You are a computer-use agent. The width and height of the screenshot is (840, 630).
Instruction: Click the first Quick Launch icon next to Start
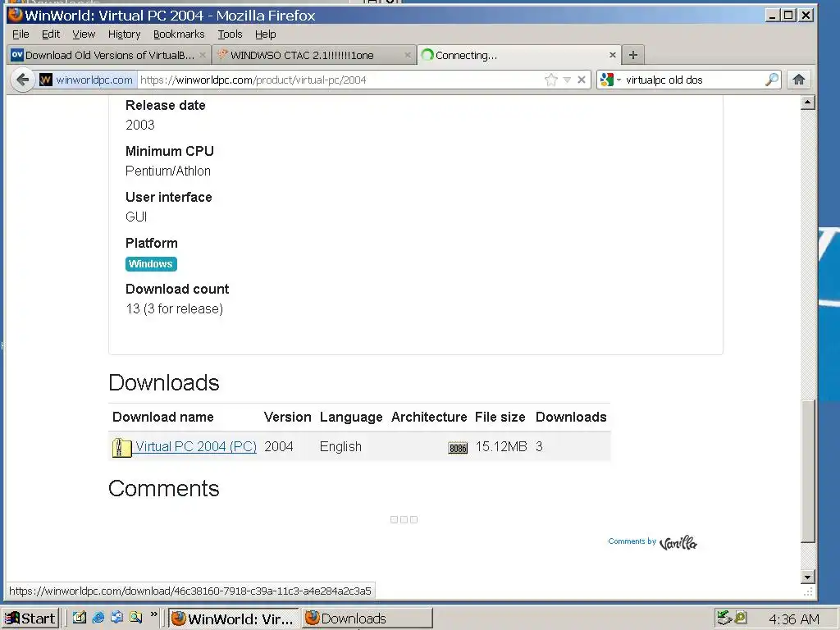pos(80,618)
